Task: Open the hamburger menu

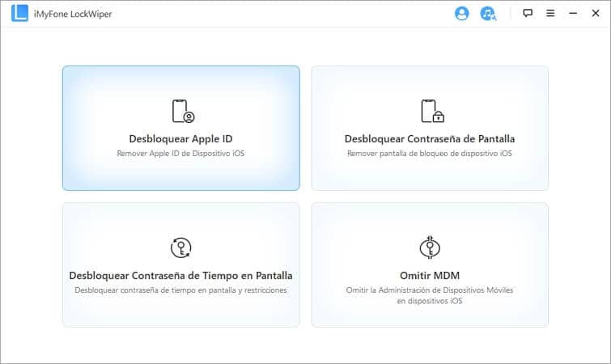Action: pyautogui.click(x=550, y=13)
